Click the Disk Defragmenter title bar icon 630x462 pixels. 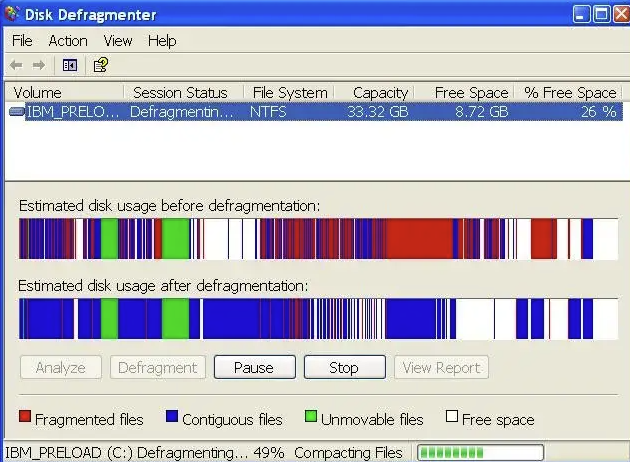11,14
